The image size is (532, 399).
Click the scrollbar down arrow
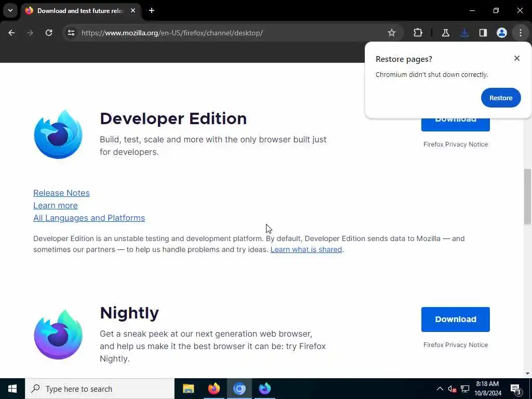pyautogui.click(x=527, y=374)
